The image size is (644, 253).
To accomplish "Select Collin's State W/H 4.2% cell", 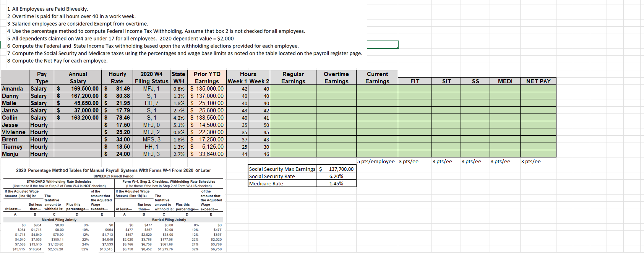I will coord(178,118).
